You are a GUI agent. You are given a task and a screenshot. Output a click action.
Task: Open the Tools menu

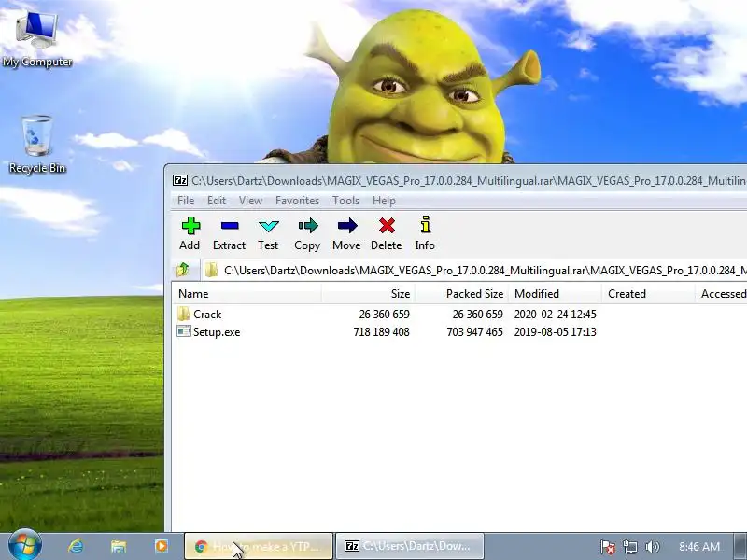(345, 201)
